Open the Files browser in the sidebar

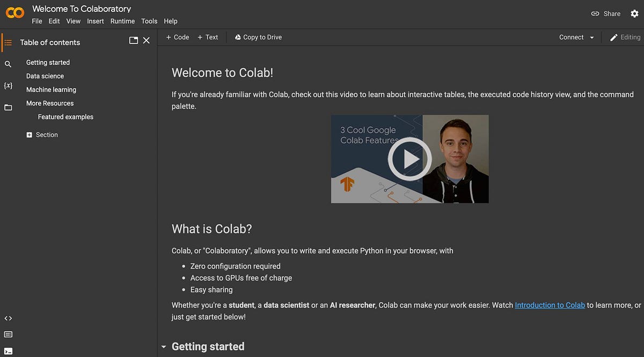tap(8, 107)
